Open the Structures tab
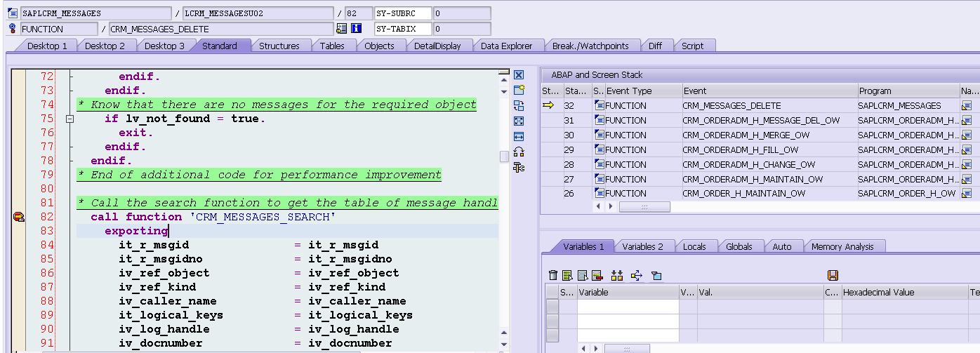 pos(279,46)
